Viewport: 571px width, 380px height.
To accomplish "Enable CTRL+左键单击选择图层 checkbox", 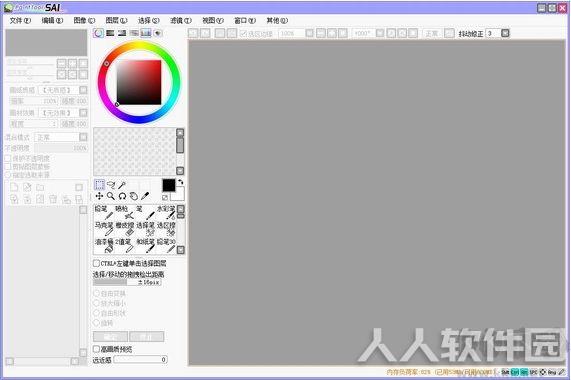I will point(96,263).
